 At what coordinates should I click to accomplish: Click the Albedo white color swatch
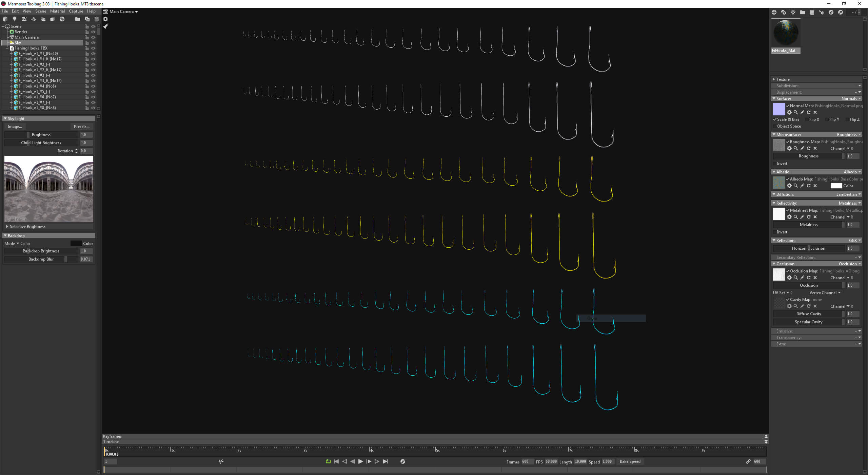(x=836, y=186)
